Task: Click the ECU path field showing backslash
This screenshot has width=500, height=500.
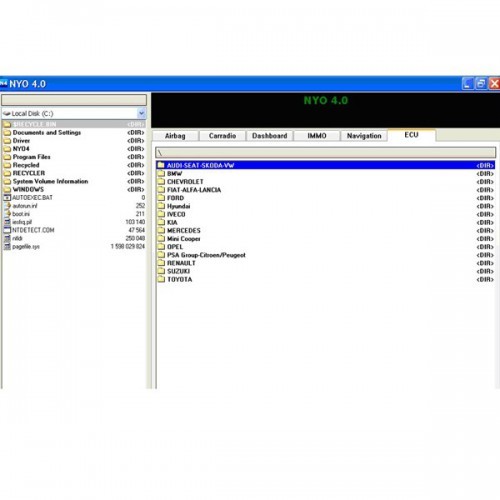Action: pyautogui.click(x=326, y=153)
